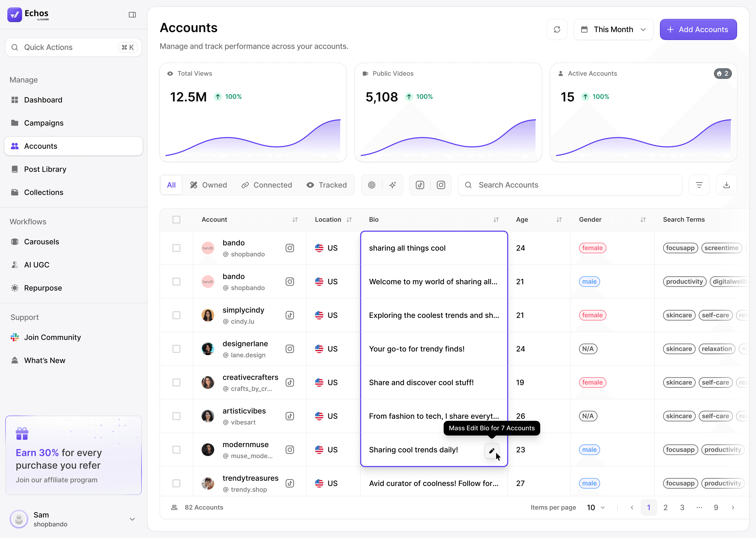This screenshot has width=756, height=538.
Task: Open Carousels workflow in sidebar
Action: (73, 242)
